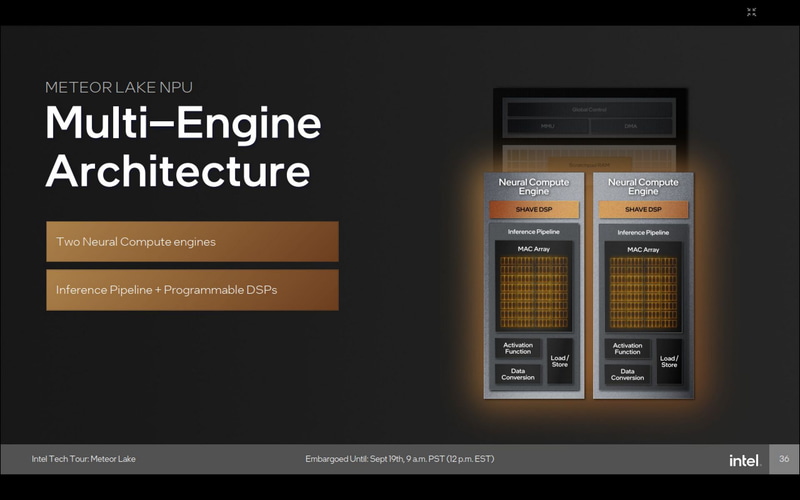Click the dimmed 'Scratchpad RAM' block
800x500 pixels.
[x=589, y=164]
